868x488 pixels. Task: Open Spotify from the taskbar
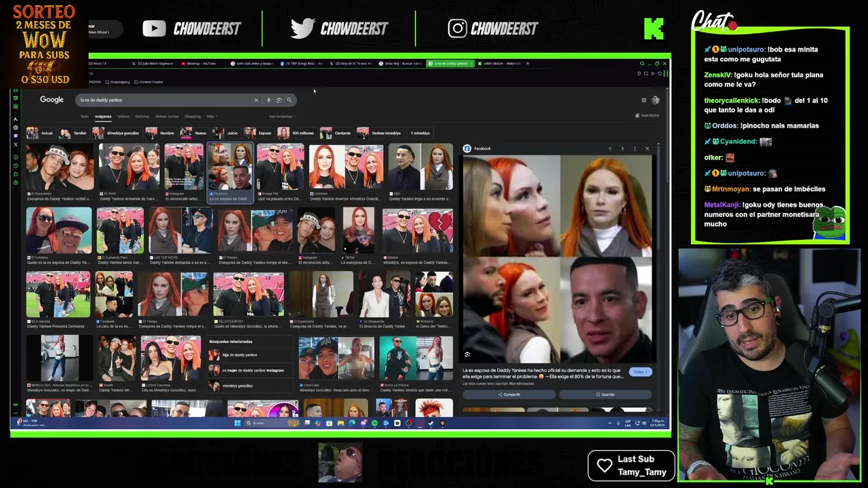click(374, 423)
